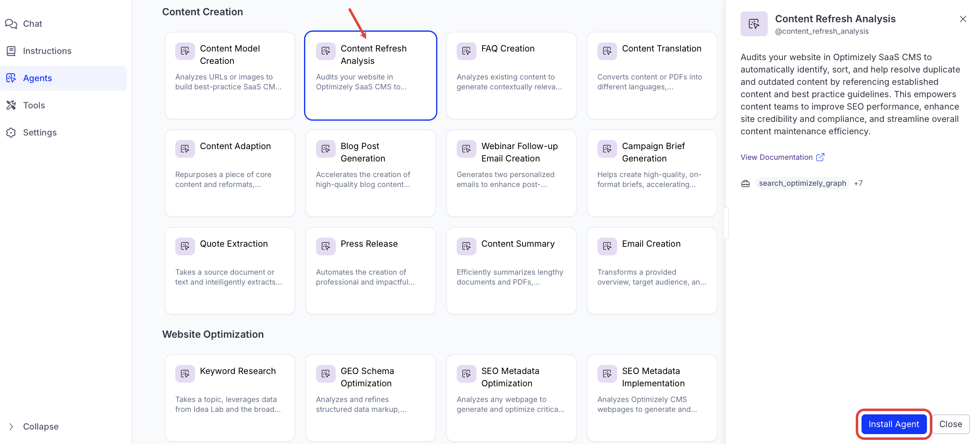This screenshot has width=980, height=444.
Task: Click the Close button in details panel
Action: pyautogui.click(x=950, y=424)
